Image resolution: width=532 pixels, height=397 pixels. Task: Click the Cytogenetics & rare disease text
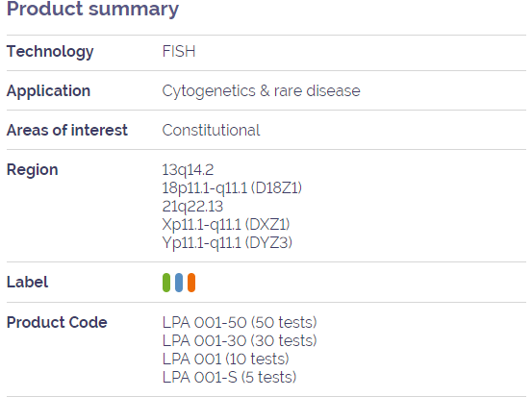click(262, 91)
